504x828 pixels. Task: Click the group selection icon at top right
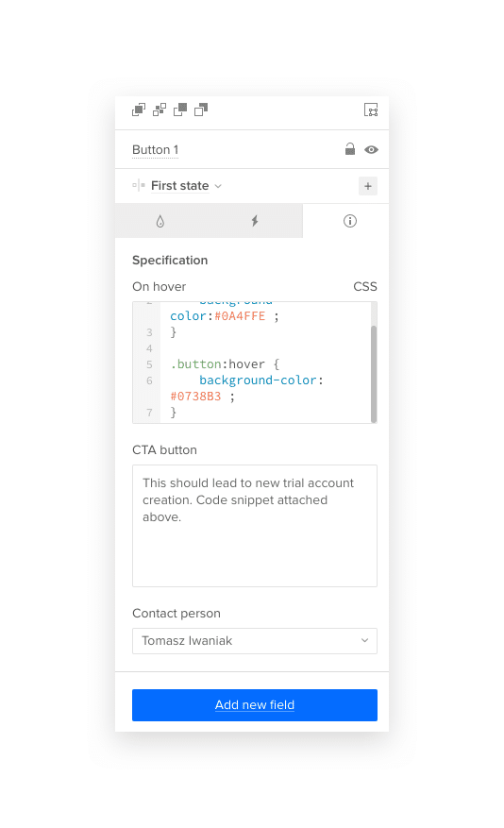coord(371,110)
